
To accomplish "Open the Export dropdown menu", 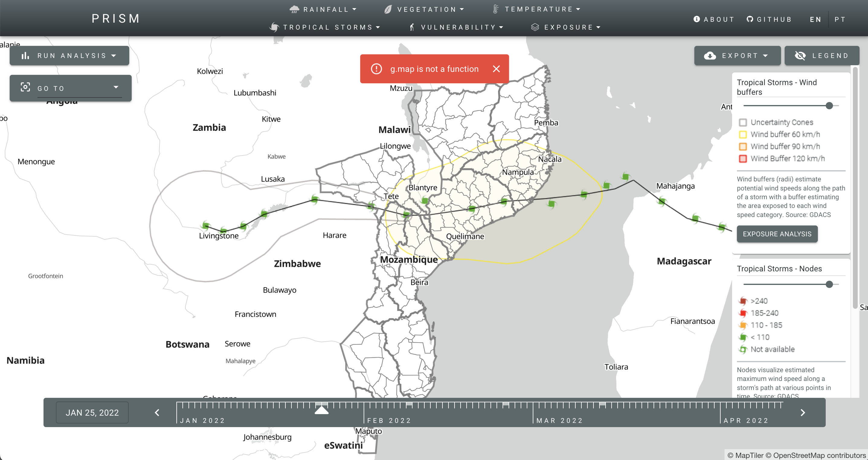I will click(x=737, y=56).
